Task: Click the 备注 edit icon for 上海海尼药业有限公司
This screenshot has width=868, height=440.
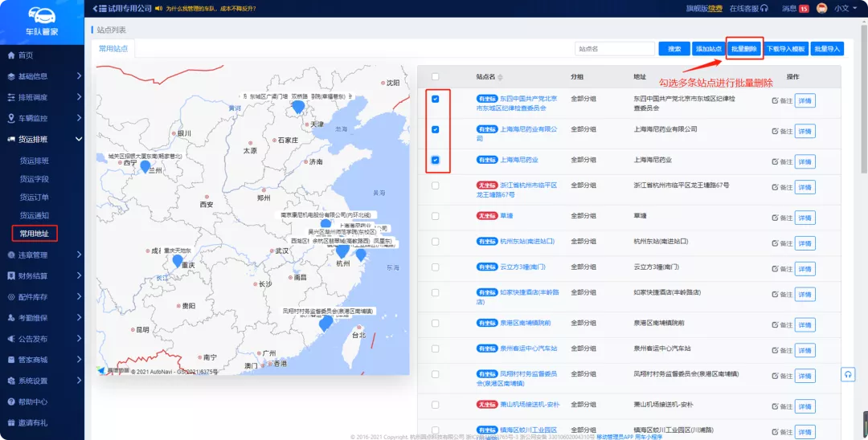Action: 775,130
